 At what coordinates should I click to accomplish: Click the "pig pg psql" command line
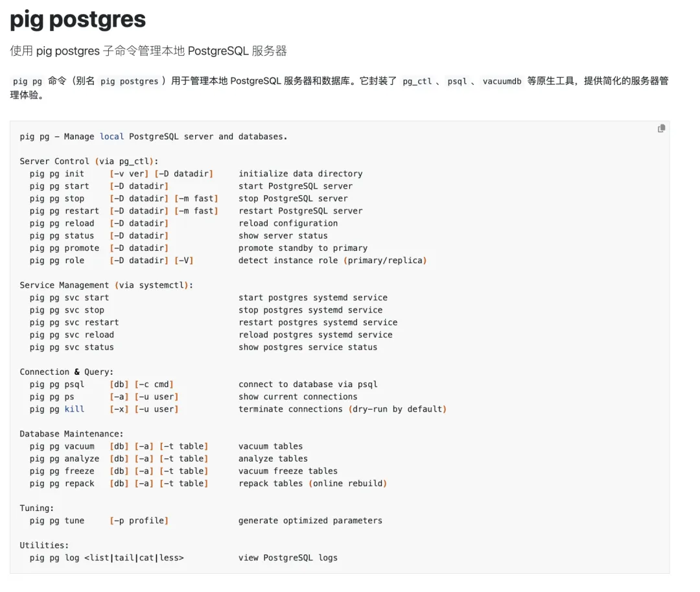click(57, 385)
